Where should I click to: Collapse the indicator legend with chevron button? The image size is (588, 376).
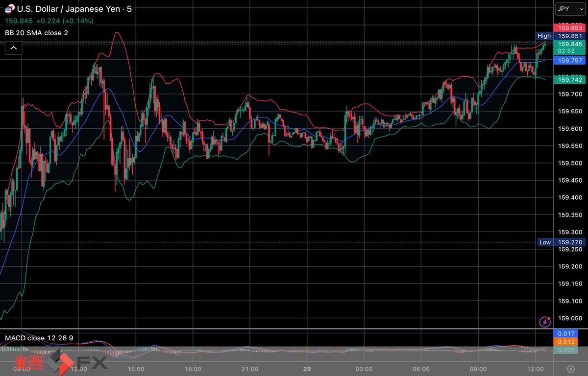pyautogui.click(x=13, y=47)
